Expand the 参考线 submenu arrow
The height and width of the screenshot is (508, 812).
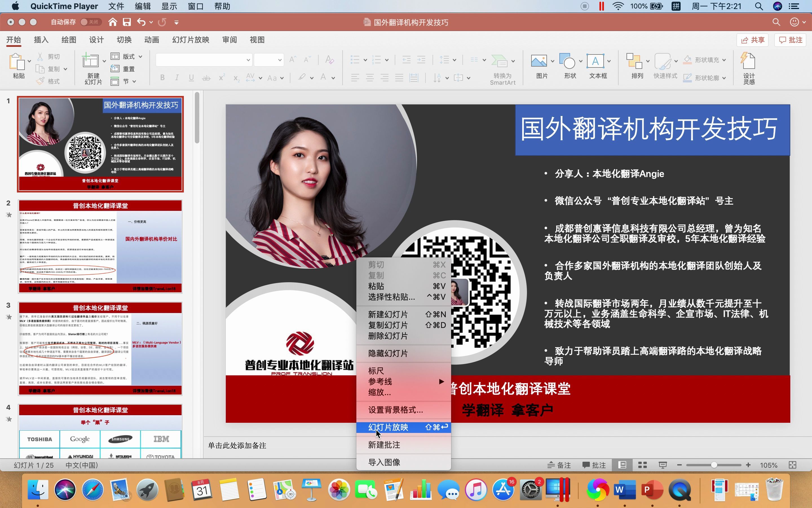pyautogui.click(x=441, y=381)
